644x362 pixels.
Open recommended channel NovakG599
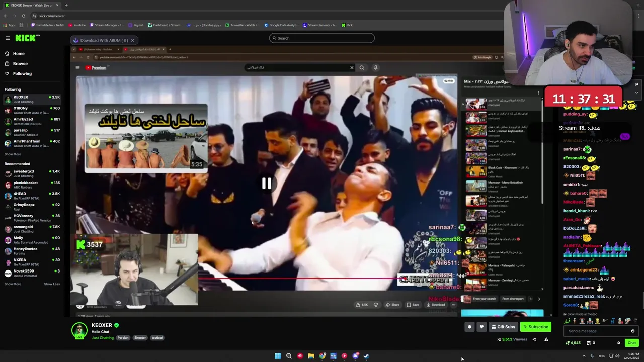pos(32,273)
